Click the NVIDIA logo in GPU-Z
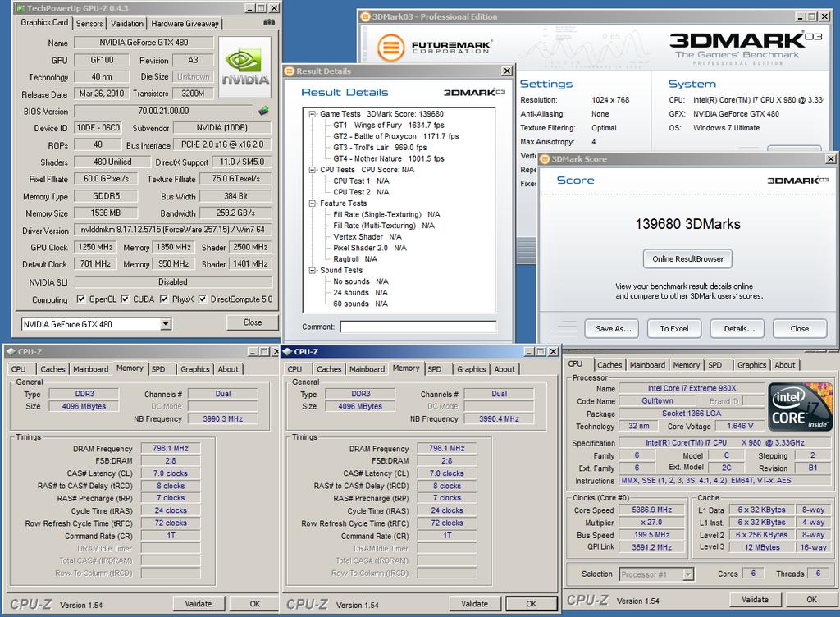The image size is (840, 617). 244,67
